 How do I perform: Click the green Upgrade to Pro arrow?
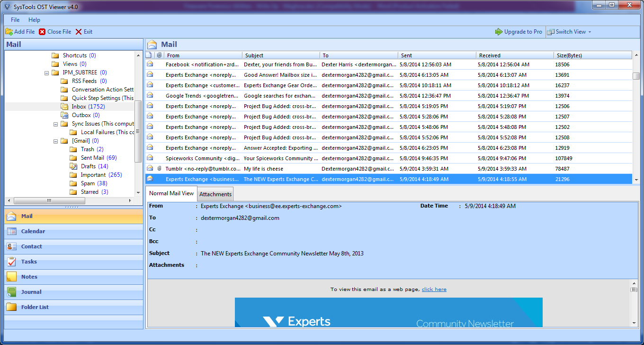pyautogui.click(x=499, y=32)
